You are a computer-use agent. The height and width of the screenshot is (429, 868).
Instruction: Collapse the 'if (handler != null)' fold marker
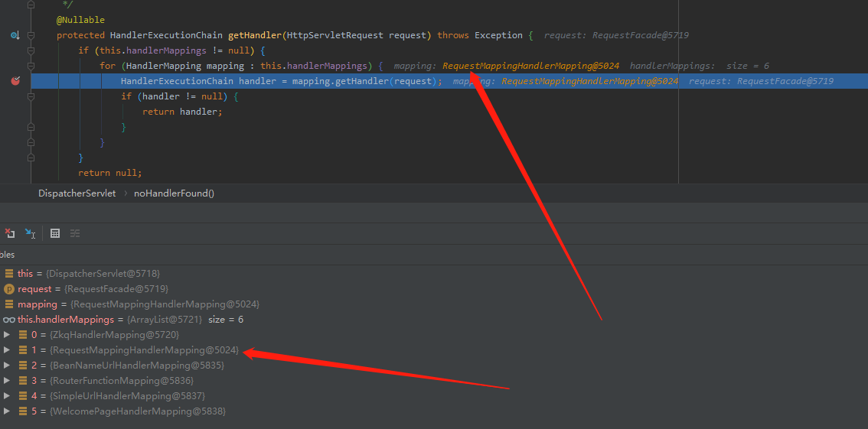click(x=31, y=97)
